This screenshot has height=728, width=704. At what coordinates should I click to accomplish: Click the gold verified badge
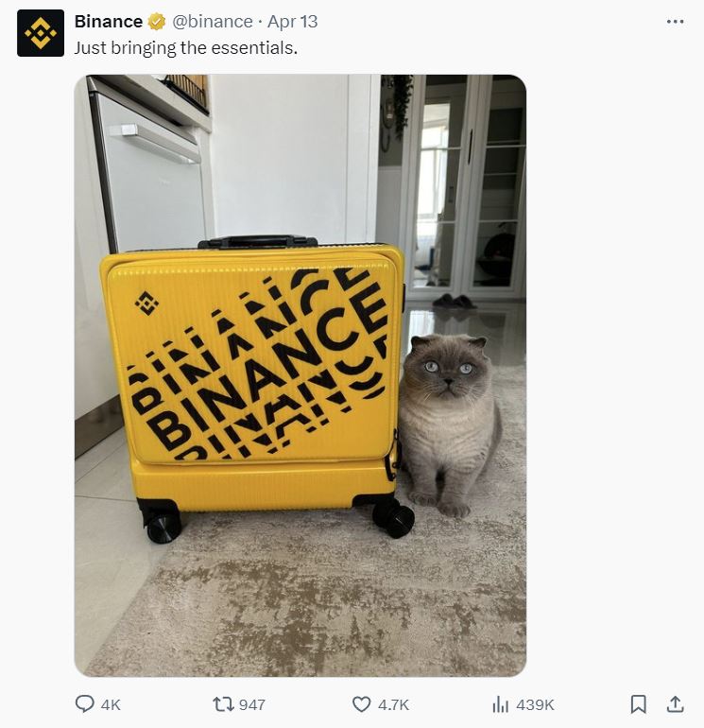tap(157, 22)
